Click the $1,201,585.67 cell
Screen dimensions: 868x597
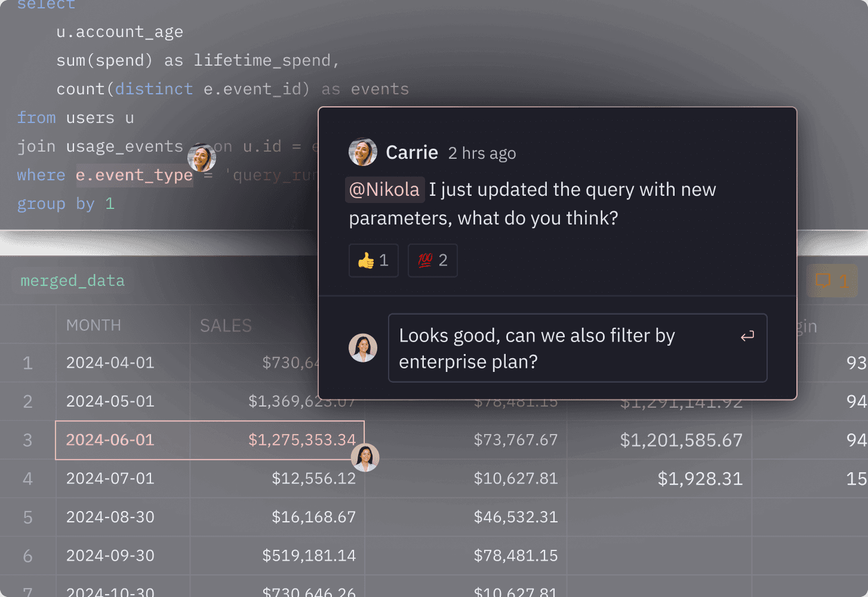[x=681, y=440]
